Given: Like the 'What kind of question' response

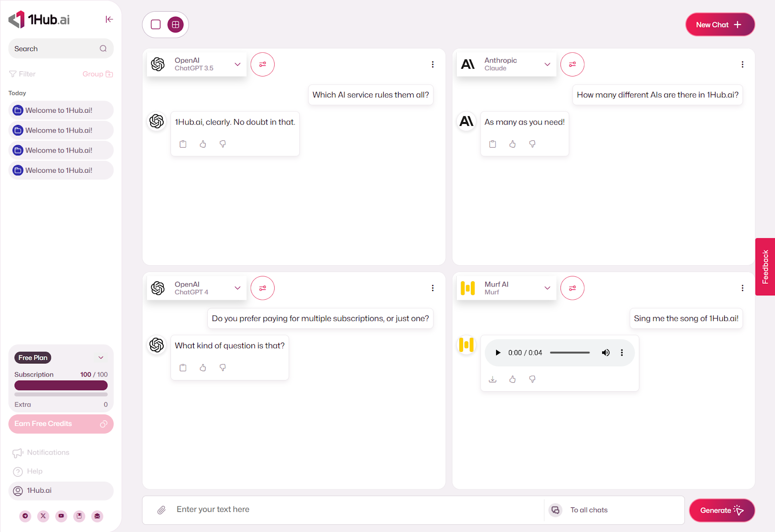Looking at the screenshot, I should tap(203, 367).
